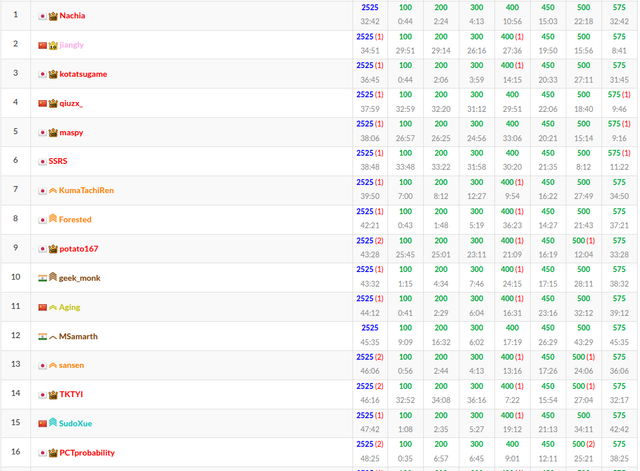Click the crown icon beside potato167
Image resolution: width=640 pixels, height=471 pixels.
point(53,249)
